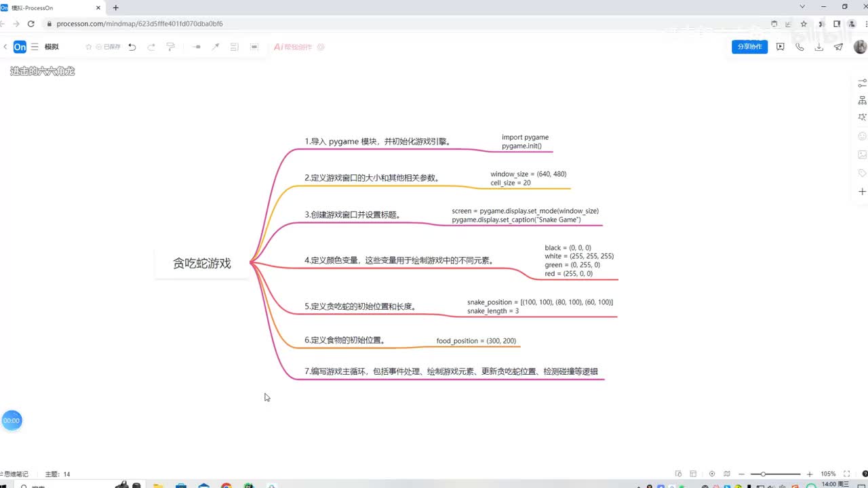Toggle fullscreen mode in status bar
The image size is (868, 488).
[846, 474]
